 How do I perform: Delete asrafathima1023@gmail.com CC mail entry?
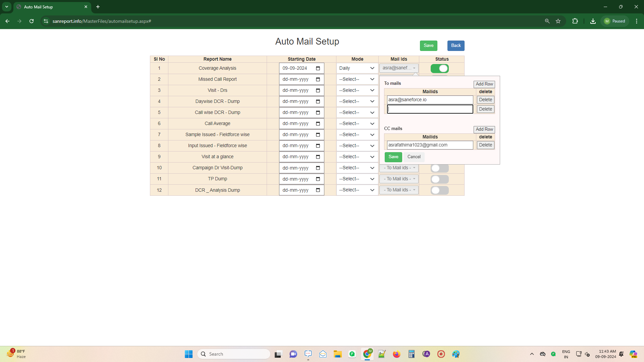pyautogui.click(x=485, y=145)
